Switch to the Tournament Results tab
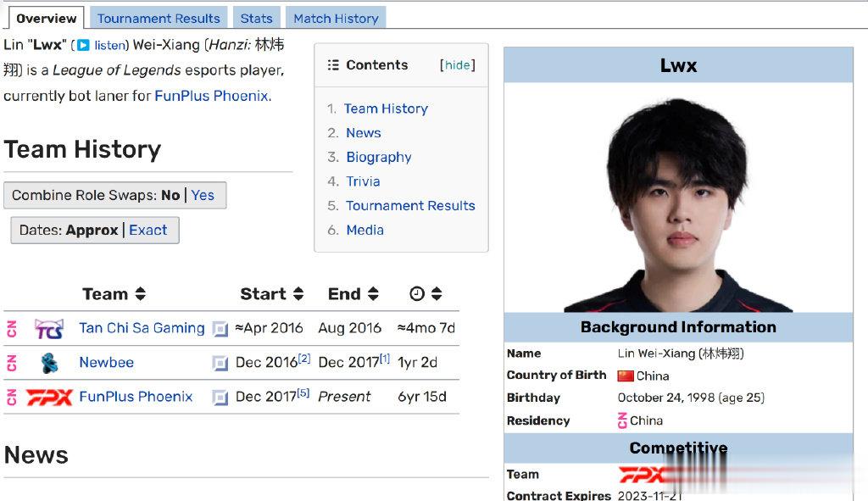The width and height of the screenshot is (868, 501). 159,19
